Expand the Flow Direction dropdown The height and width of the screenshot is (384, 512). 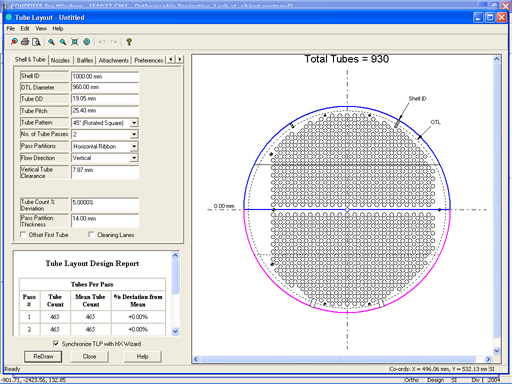coord(134,158)
